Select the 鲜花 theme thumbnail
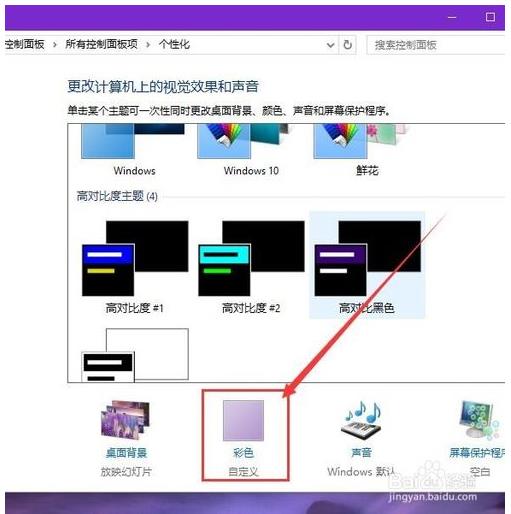Viewport: 511px width, 514px height. click(360, 141)
